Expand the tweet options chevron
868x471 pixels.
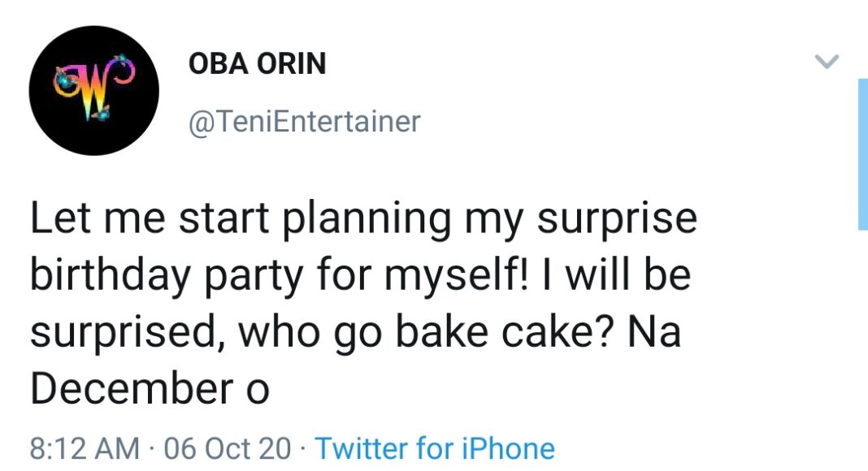coord(827,63)
